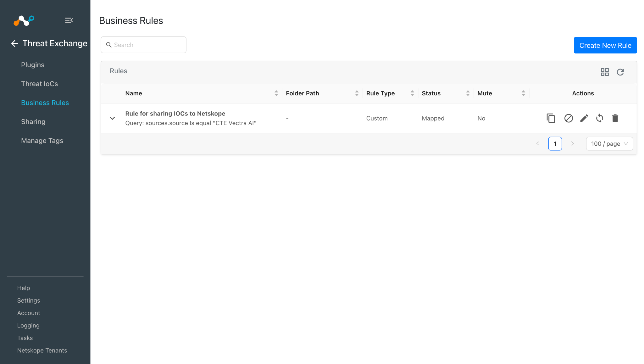This screenshot has width=644, height=364.
Task: Clone the Netskope sharing rule
Action: [x=551, y=118]
